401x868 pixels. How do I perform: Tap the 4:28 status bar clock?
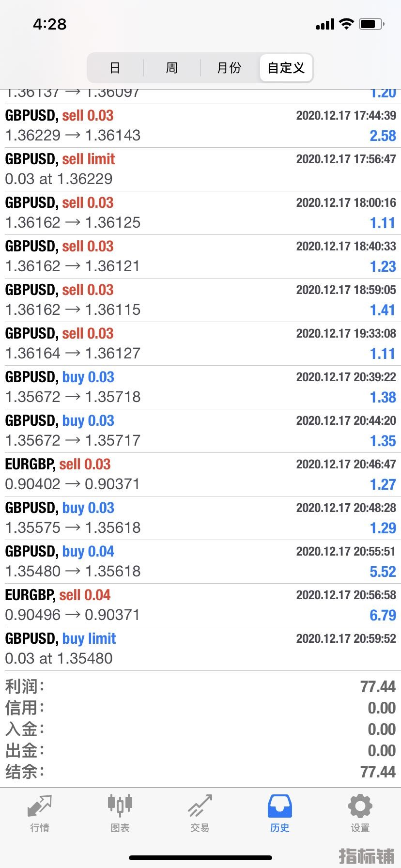[x=50, y=24]
